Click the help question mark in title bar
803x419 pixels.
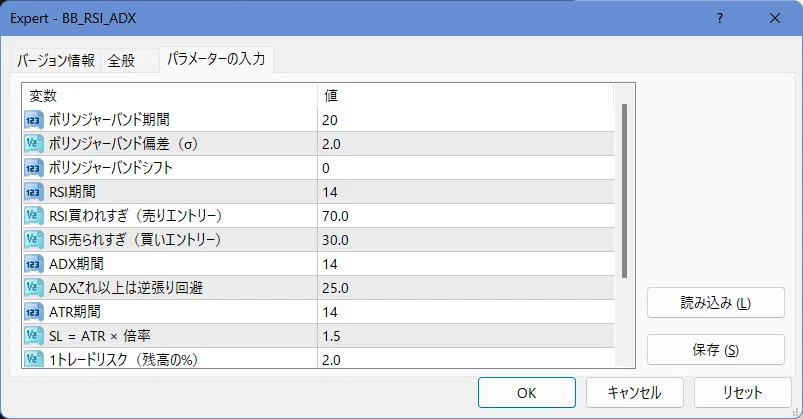(720, 18)
